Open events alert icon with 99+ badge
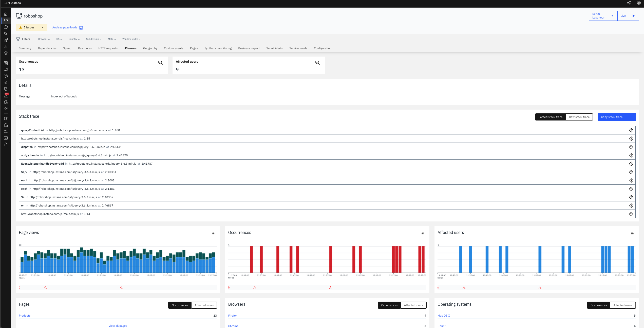The height and width of the screenshot is (328, 644). tap(6, 95)
